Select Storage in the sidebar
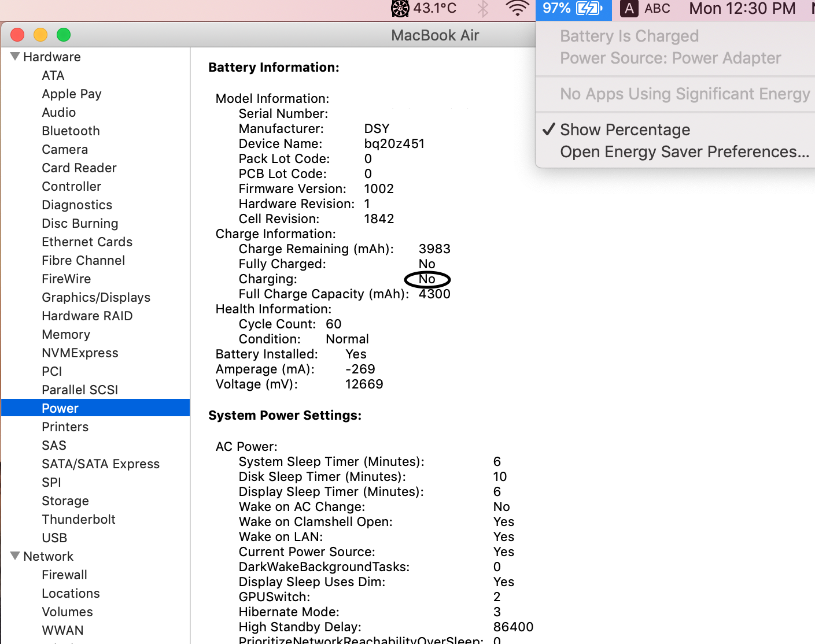 pos(65,501)
